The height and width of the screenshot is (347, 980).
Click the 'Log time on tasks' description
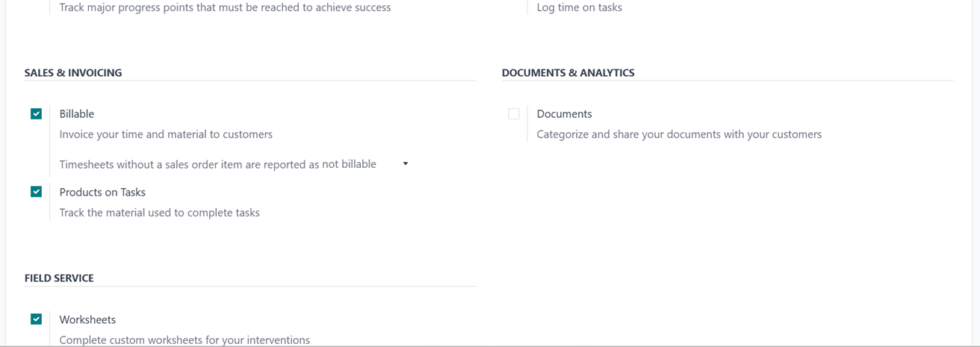pos(579,7)
